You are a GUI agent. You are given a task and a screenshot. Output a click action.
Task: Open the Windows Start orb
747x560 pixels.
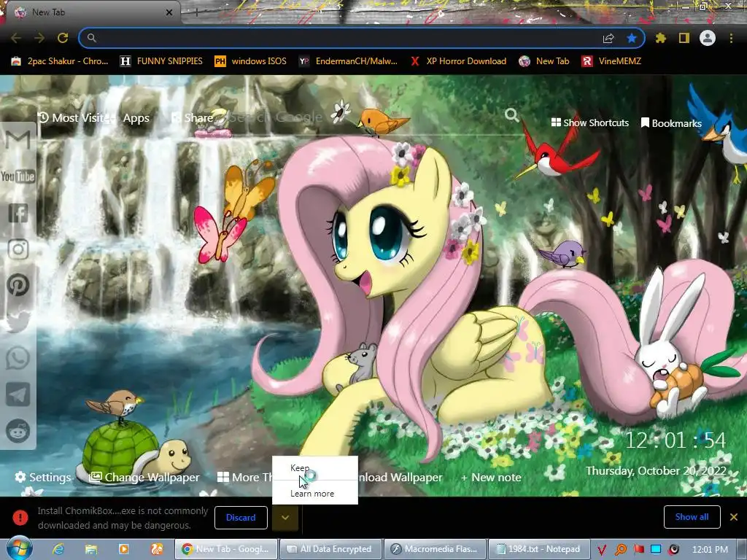pos(18,548)
